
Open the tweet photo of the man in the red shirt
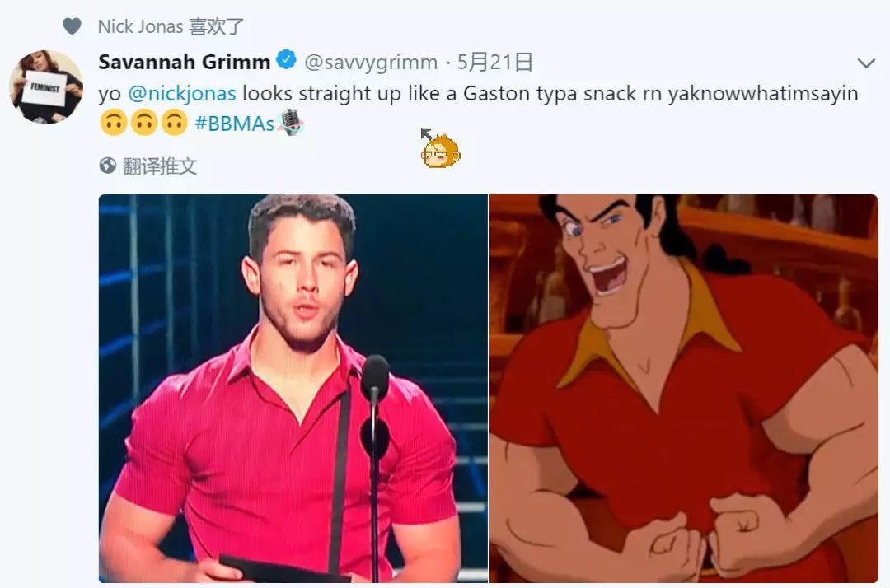click(293, 389)
